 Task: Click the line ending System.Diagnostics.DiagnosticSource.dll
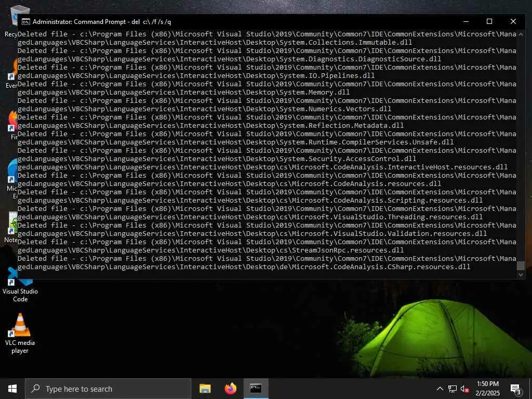(229, 59)
